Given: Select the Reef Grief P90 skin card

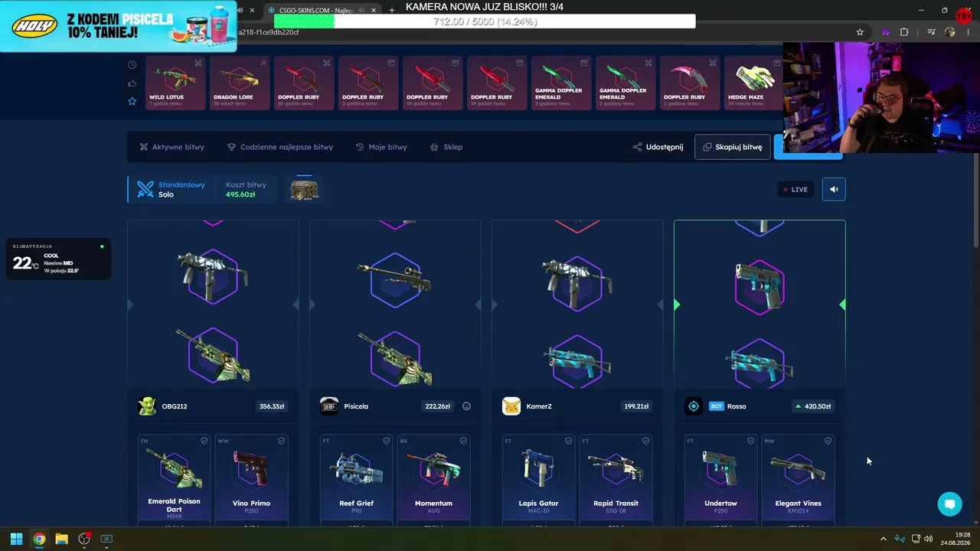Looking at the screenshot, I should click(x=356, y=480).
